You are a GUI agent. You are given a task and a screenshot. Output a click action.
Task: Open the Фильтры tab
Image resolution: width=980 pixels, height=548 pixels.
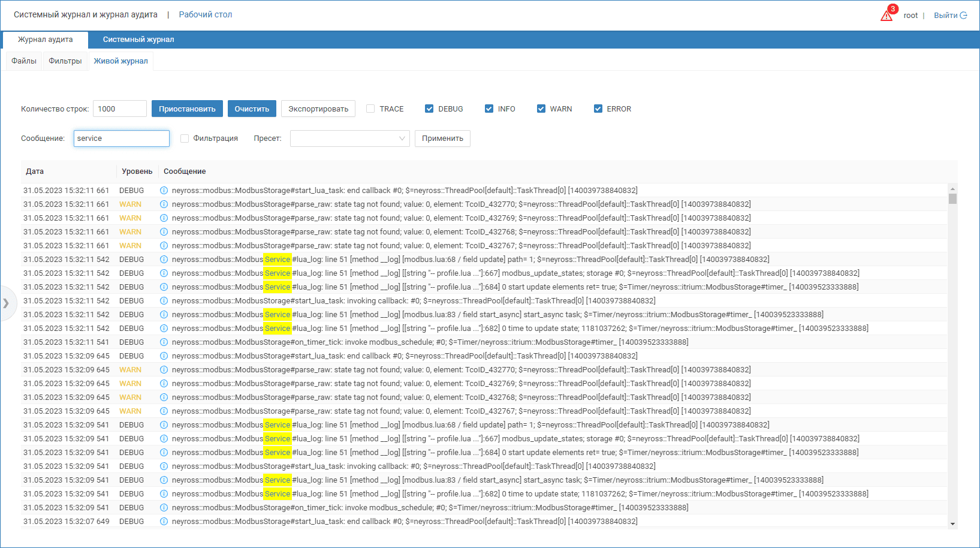click(65, 61)
